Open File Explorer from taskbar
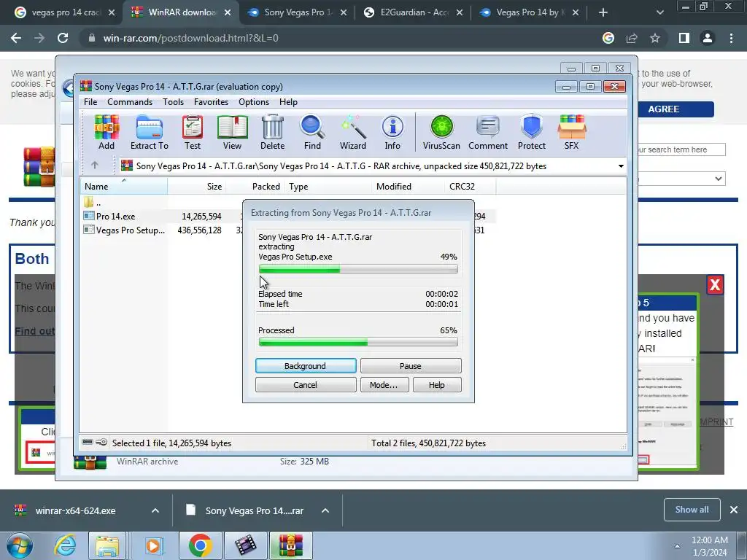This screenshot has height=560, width=747. coord(107,545)
